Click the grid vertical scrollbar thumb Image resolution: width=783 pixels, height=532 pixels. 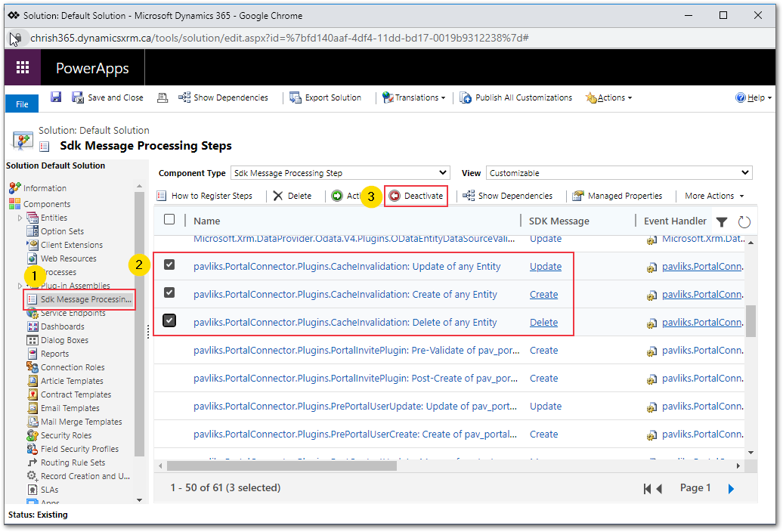pos(751,321)
